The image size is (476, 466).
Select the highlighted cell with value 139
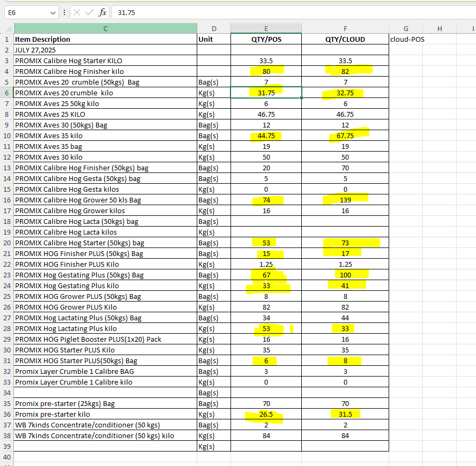pos(345,200)
